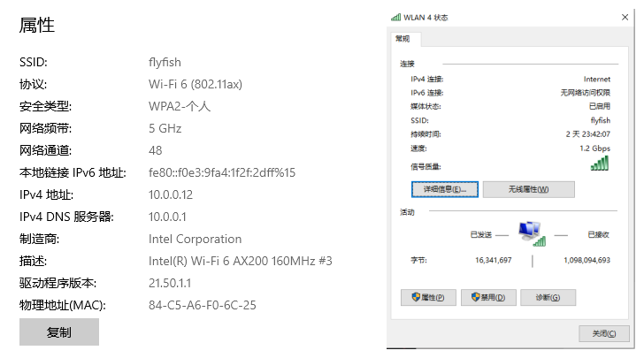Click the IPv6 link-local address value
The height and width of the screenshot is (358, 644).
click(222, 172)
